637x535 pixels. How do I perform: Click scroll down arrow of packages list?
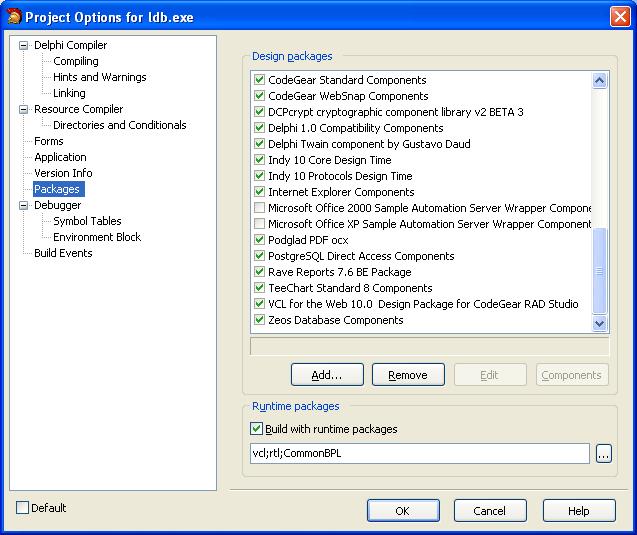point(600,323)
